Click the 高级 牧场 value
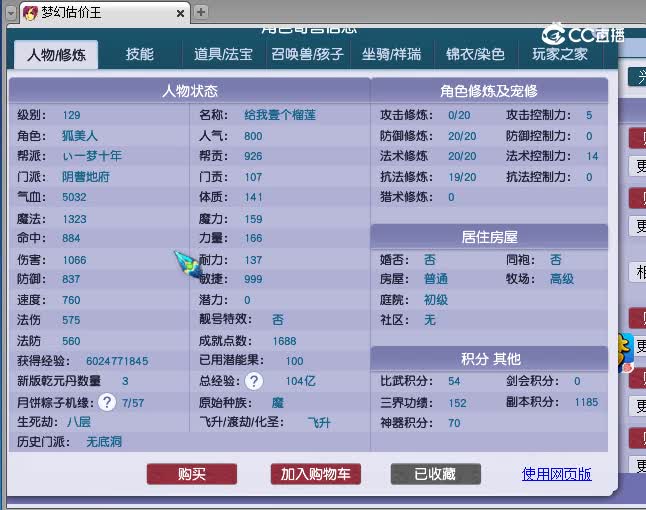 [562, 279]
